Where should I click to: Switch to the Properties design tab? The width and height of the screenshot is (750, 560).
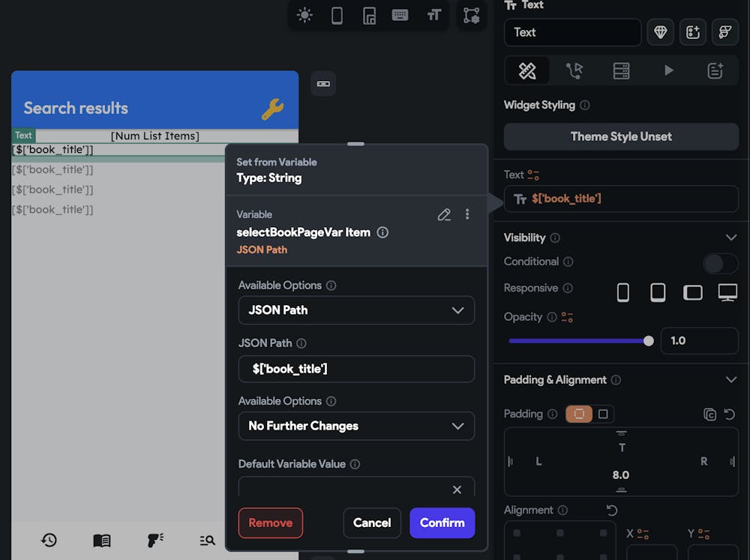527,70
